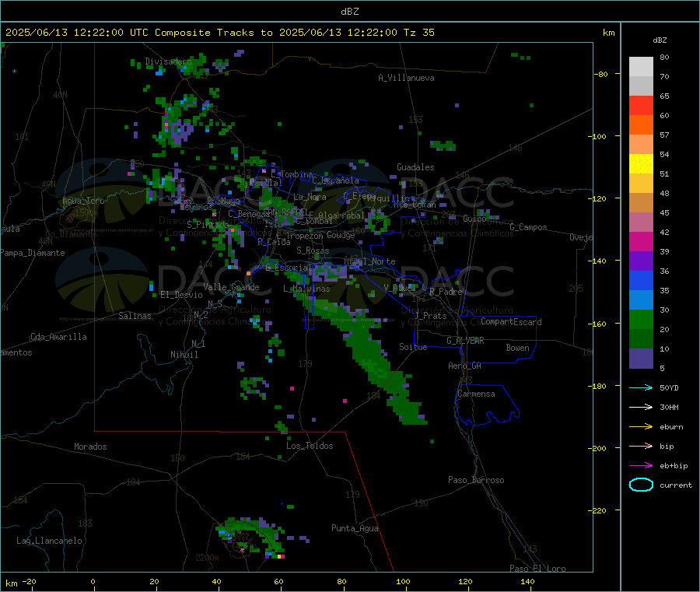This screenshot has height=592, width=700.
Task: Click the 'Pampa_Diamante' place label
Action: (32, 253)
